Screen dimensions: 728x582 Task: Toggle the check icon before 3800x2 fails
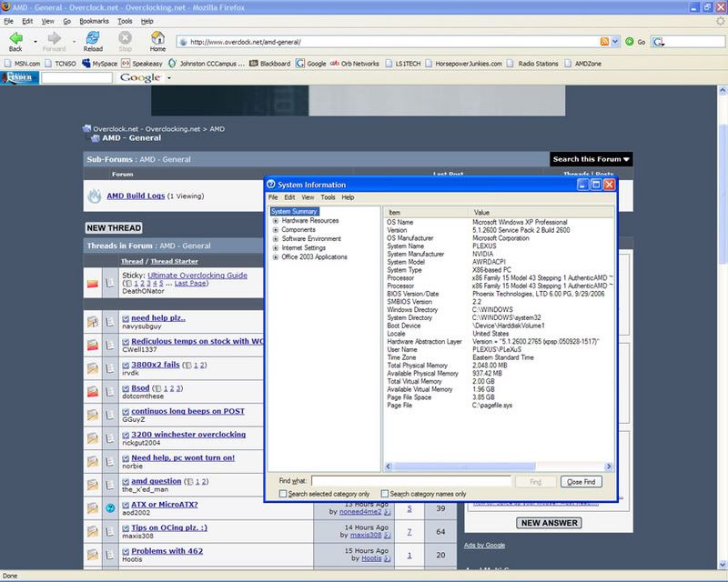point(126,366)
